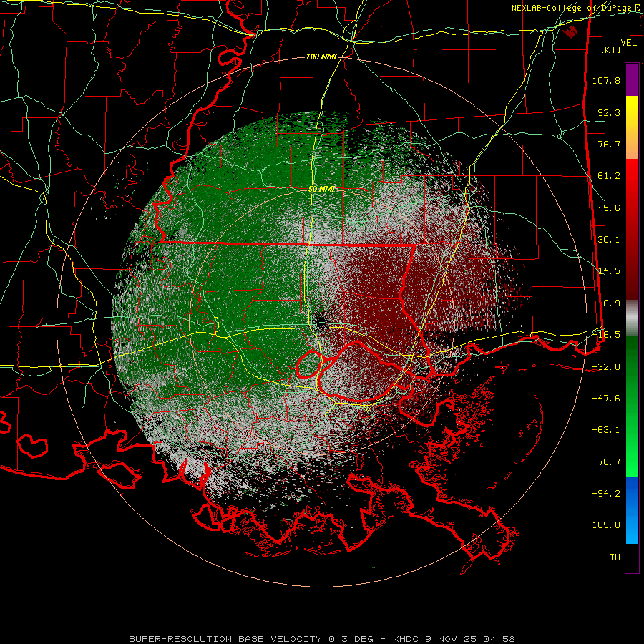Select the -47.6 scale value
Image resolution: width=644 pixels, height=644 pixels.
(606, 399)
